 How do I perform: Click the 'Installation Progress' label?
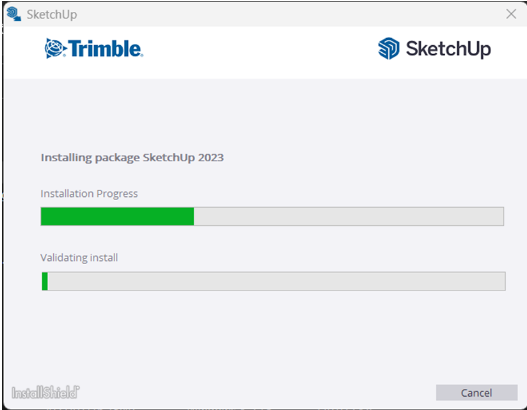click(89, 194)
